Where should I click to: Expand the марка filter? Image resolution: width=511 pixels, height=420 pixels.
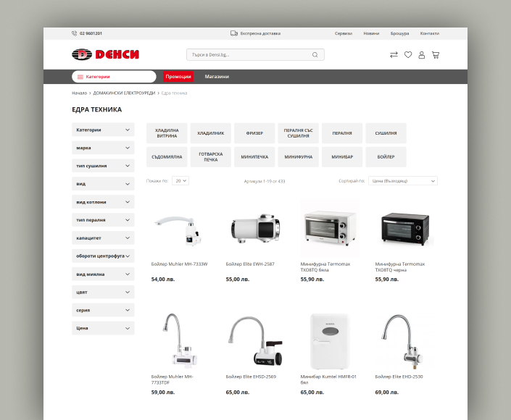point(103,148)
